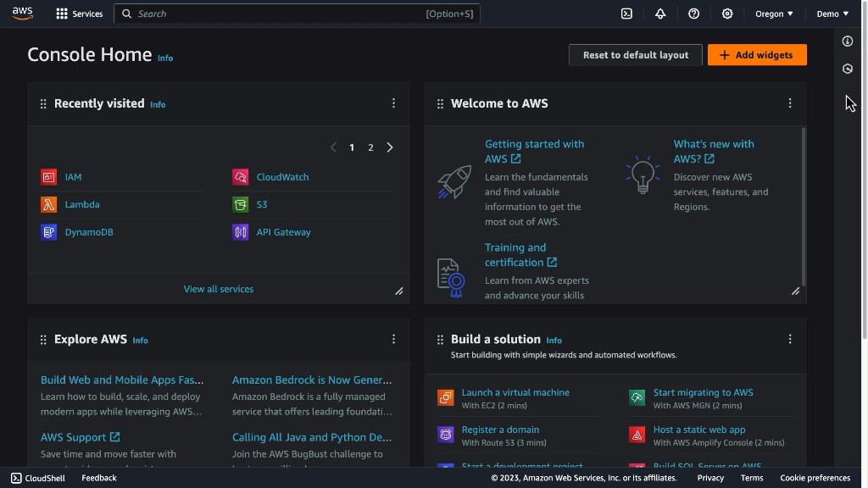
Task: Open the Lambda service icon
Action: tap(48, 204)
